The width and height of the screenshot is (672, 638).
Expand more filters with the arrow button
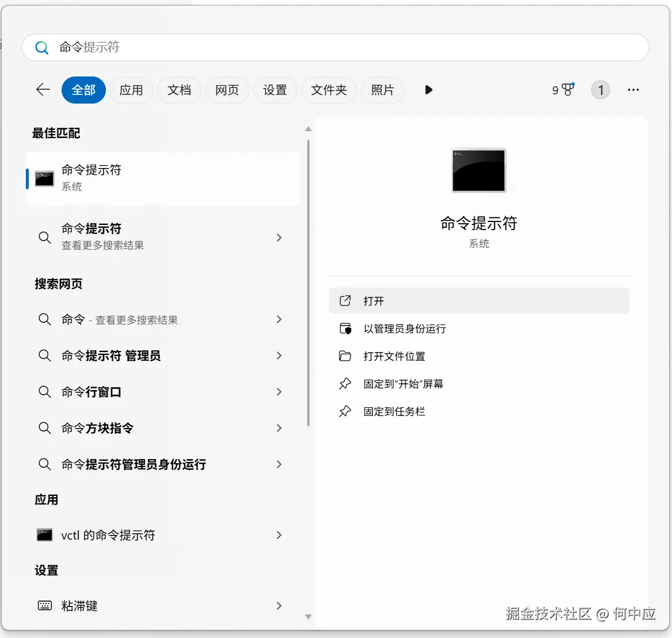click(x=428, y=90)
